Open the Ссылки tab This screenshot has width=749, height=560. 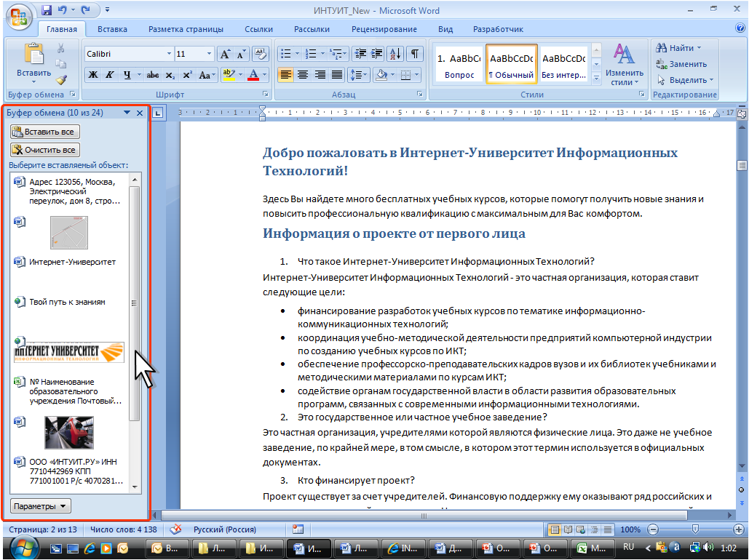[x=258, y=29]
